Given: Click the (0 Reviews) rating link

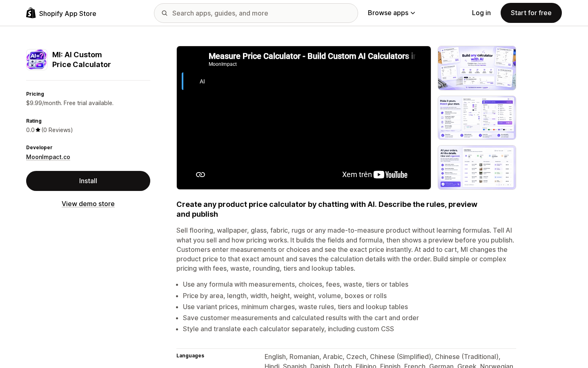Looking at the screenshot, I should pyautogui.click(x=57, y=130).
